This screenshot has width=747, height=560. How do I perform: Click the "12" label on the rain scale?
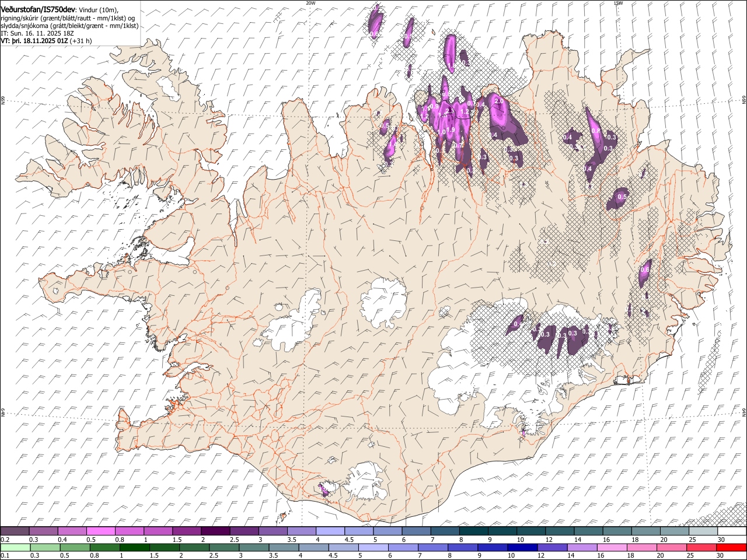(x=540, y=555)
